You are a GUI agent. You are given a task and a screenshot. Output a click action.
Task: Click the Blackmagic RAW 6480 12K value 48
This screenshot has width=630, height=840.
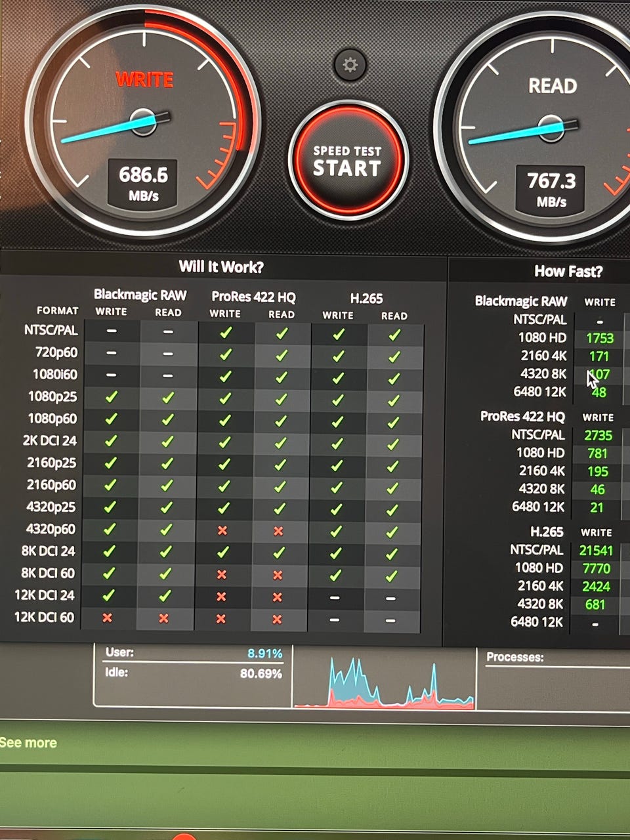[599, 392]
